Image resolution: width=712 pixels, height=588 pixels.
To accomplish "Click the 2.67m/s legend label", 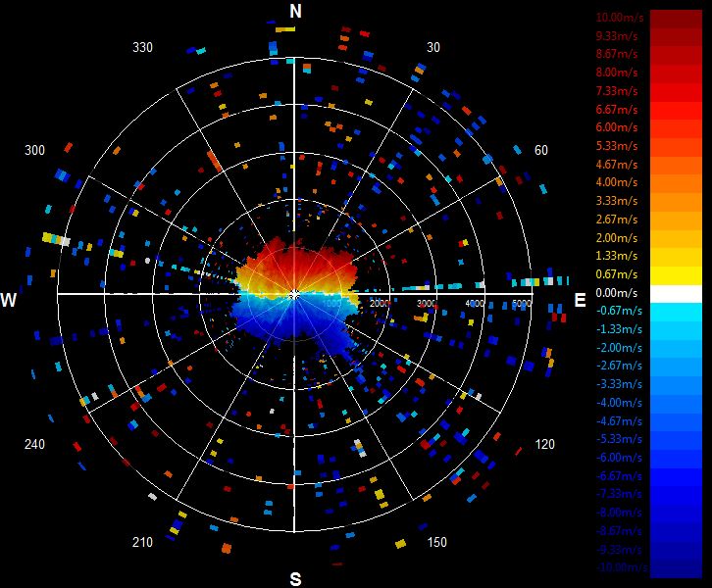I will point(617,220).
